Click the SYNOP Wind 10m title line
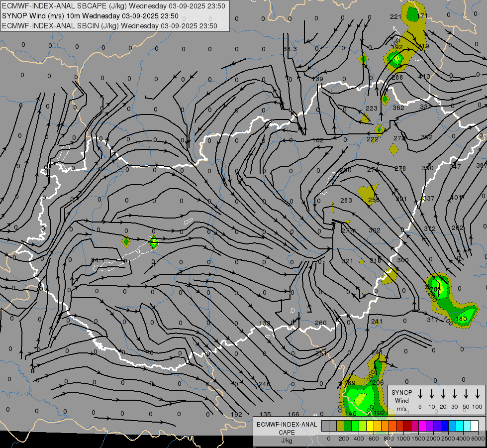Image resolution: width=487 pixels, height=448 pixels. [x=90, y=16]
